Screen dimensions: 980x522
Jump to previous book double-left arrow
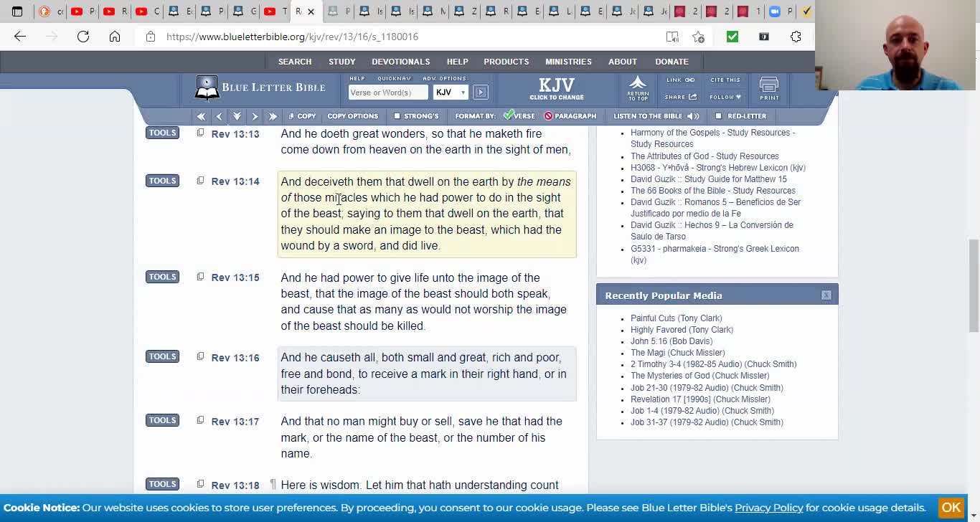pyautogui.click(x=201, y=116)
